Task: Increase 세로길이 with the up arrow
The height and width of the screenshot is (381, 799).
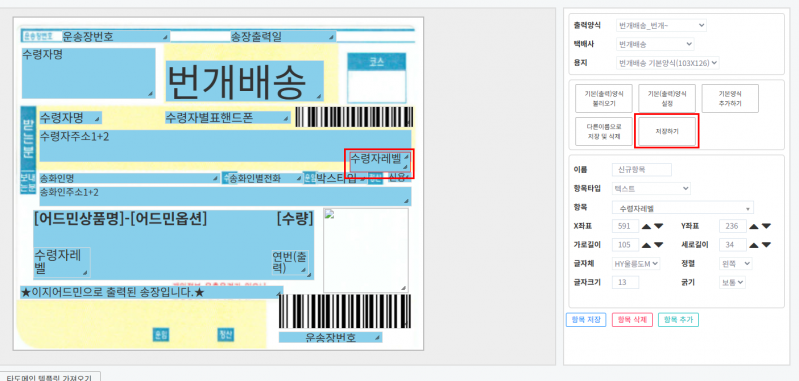Action: (754, 245)
